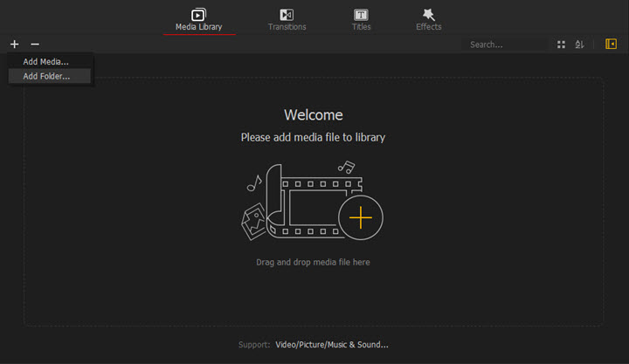Open the Media Library tab

coord(198,20)
